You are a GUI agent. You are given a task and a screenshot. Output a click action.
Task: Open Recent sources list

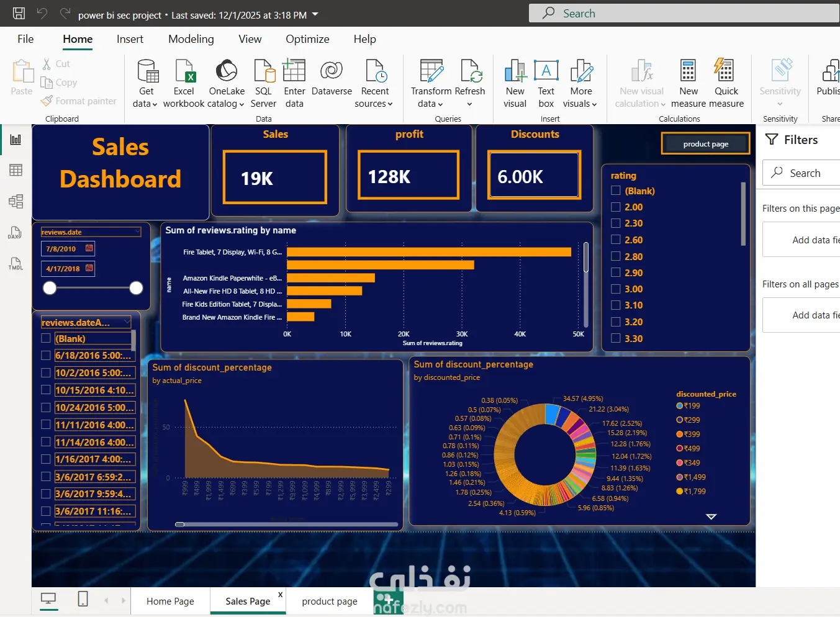(x=374, y=84)
